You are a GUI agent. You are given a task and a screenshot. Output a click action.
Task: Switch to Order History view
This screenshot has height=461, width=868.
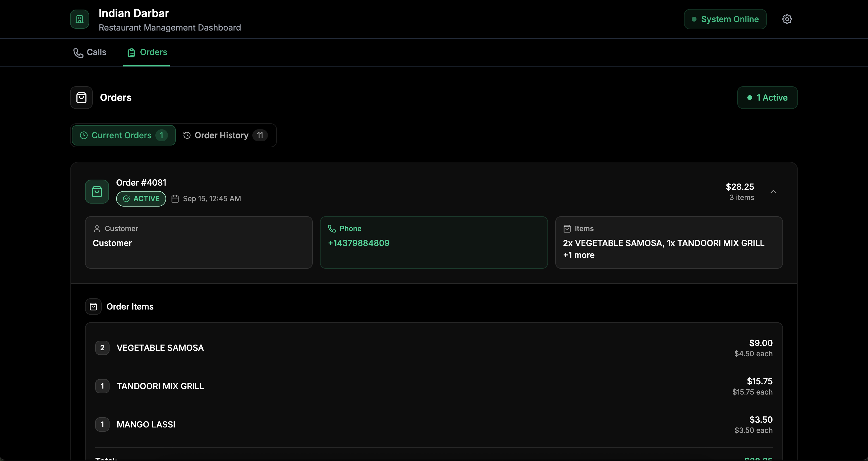point(225,135)
